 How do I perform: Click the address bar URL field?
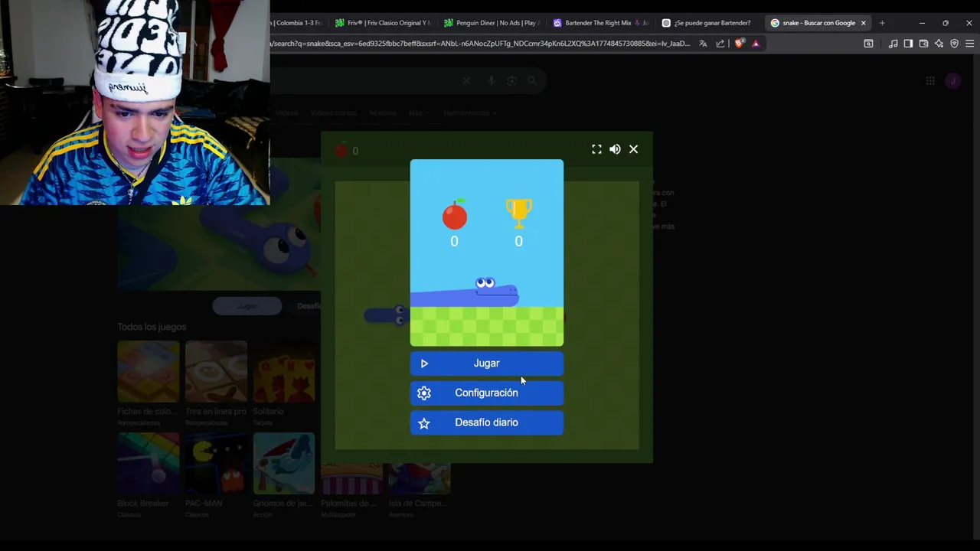(481, 44)
